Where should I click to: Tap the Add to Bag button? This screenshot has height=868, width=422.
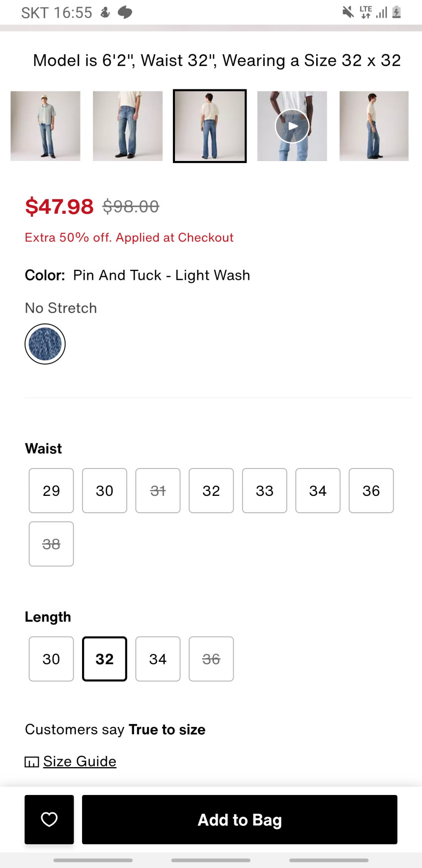[x=240, y=819]
